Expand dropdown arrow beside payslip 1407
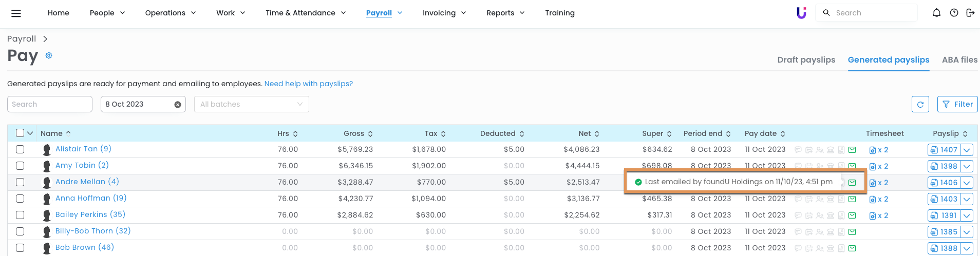Screen dimensions: 980x256 (x=967, y=150)
